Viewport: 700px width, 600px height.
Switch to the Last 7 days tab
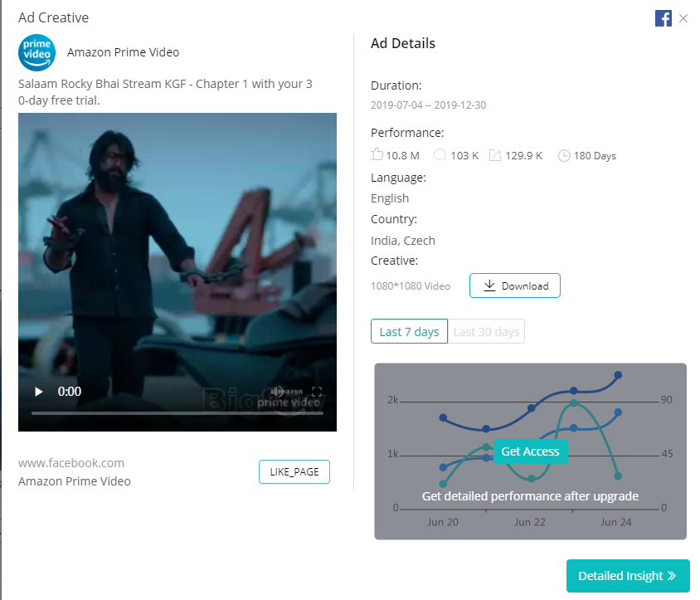pos(409,331)
